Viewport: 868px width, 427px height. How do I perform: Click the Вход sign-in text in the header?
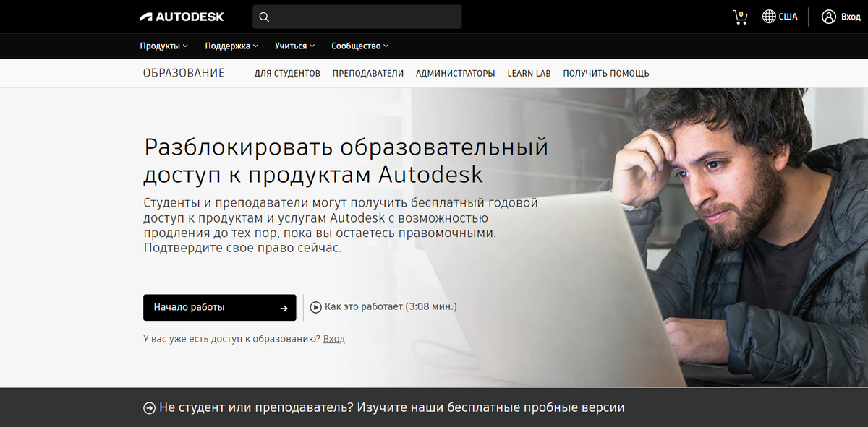click(851, 17)
